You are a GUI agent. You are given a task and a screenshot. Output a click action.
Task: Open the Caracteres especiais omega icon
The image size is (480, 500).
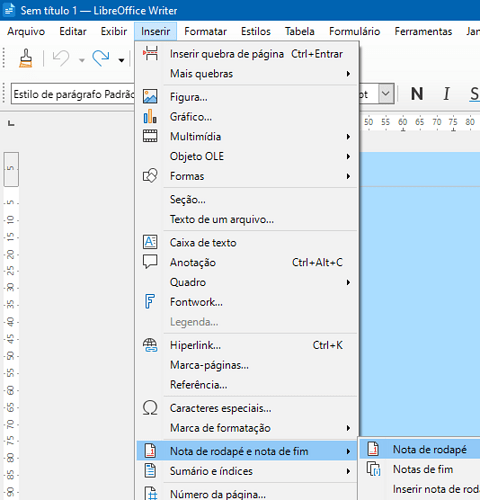[x=150, y=408]
